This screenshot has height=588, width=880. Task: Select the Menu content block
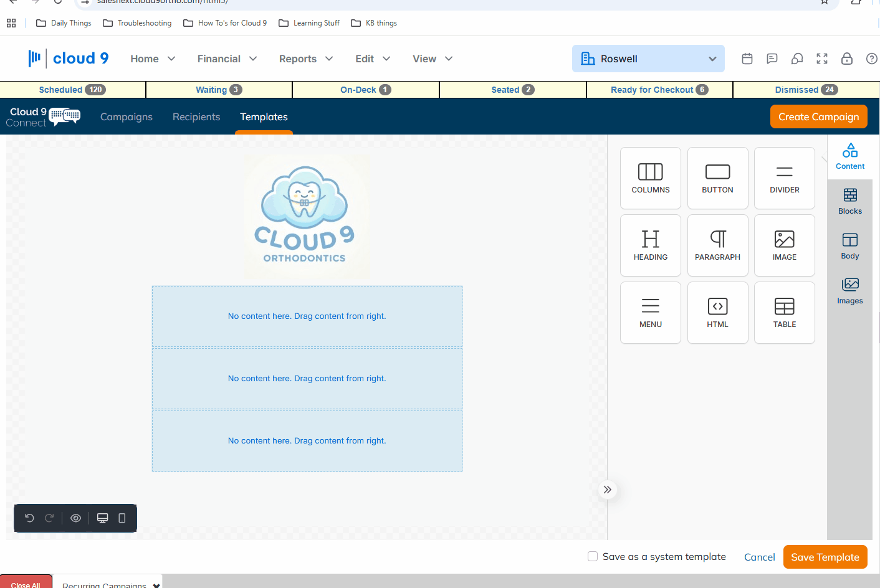pos(651,313)
